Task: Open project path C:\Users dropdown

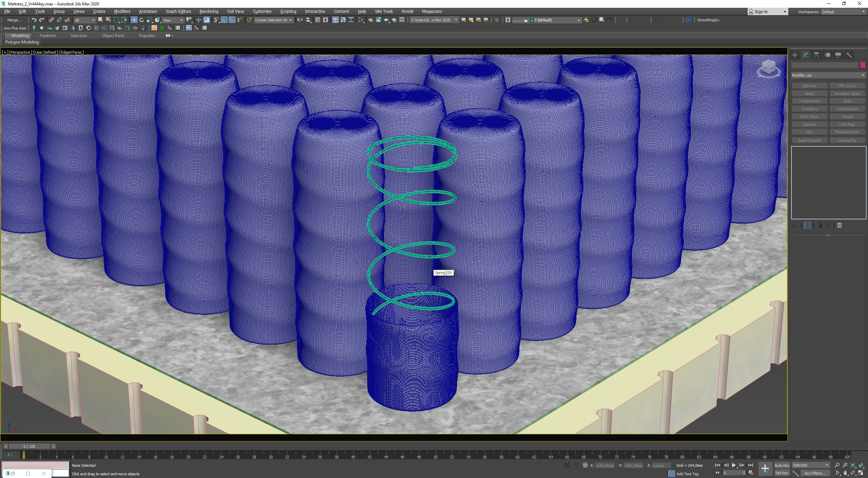Action: pyautogui.click(x=434, y=20)
